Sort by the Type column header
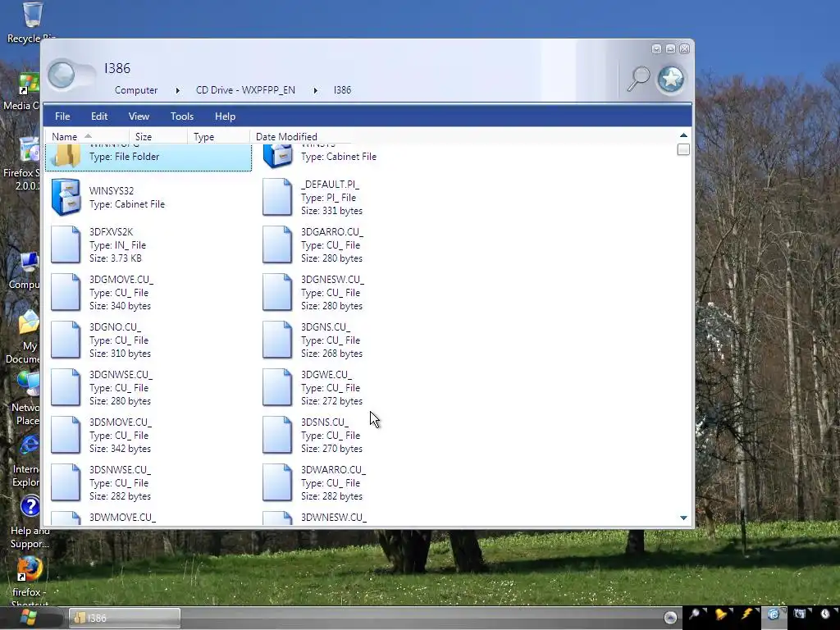 pyautogui.click(x=218, y=137)
